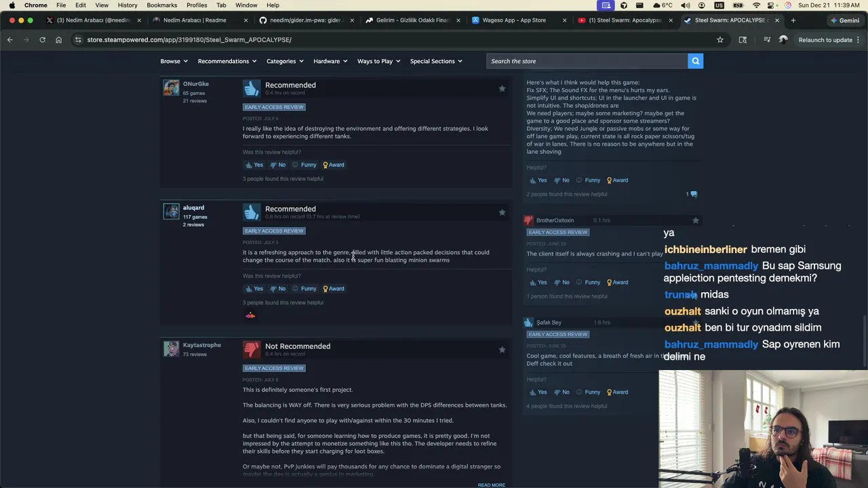
Task: Open ONurGke's avatar image
Action: point(171,88)
